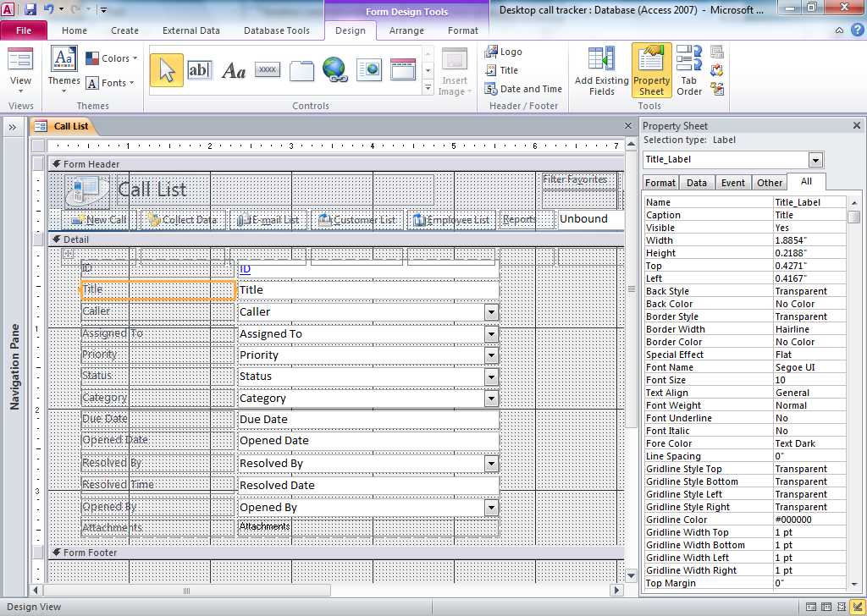Pick the Hyperlink control with globe icon
This screenshot has height=616, width=867.
point(334,70)
